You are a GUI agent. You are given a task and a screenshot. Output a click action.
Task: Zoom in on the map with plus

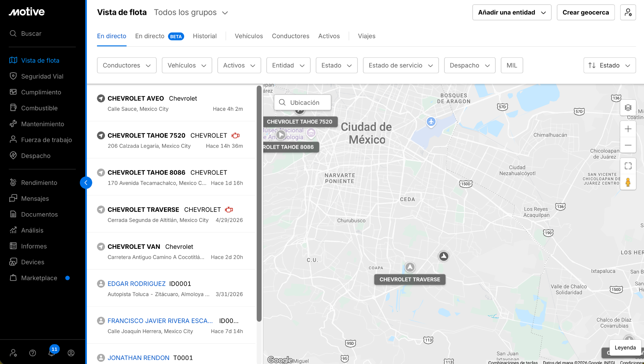(x=628, y=129)
